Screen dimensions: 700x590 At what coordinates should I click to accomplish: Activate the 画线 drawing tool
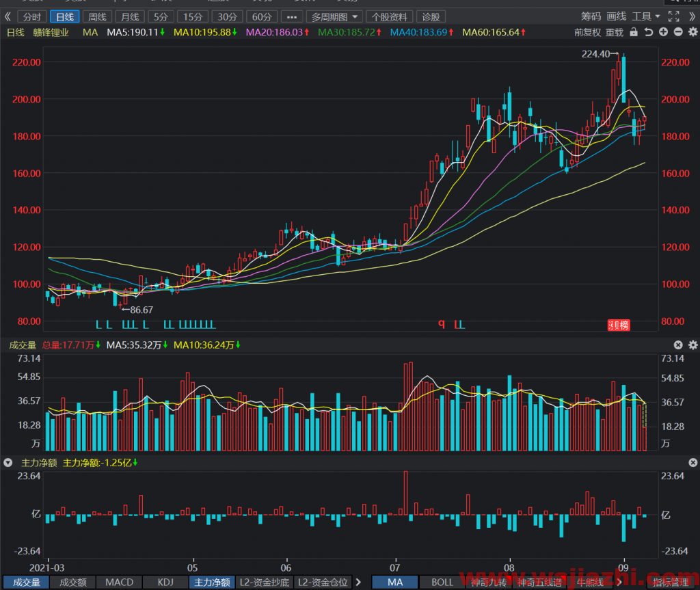(x=617, y=16)
